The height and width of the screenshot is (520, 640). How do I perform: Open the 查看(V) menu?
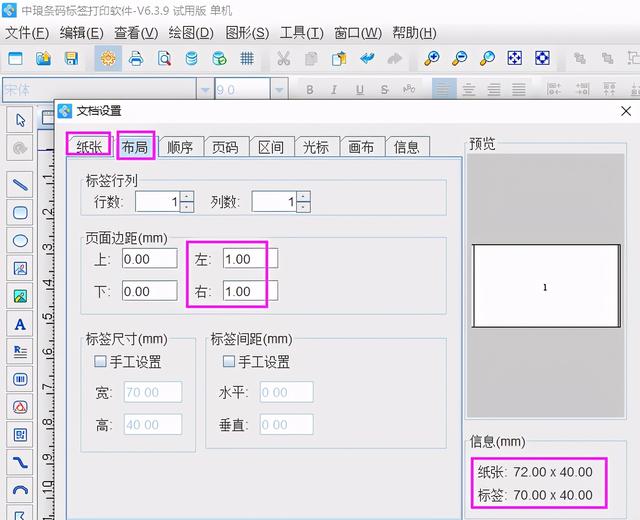coord(136,33)
